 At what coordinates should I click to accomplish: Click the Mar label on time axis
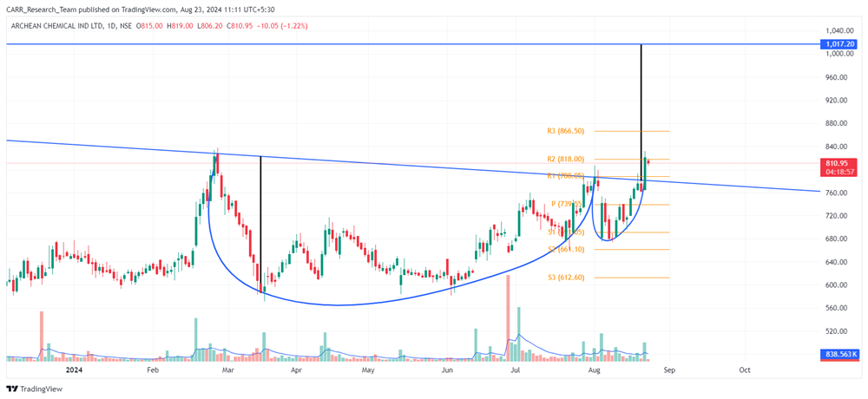pos(227,369)
